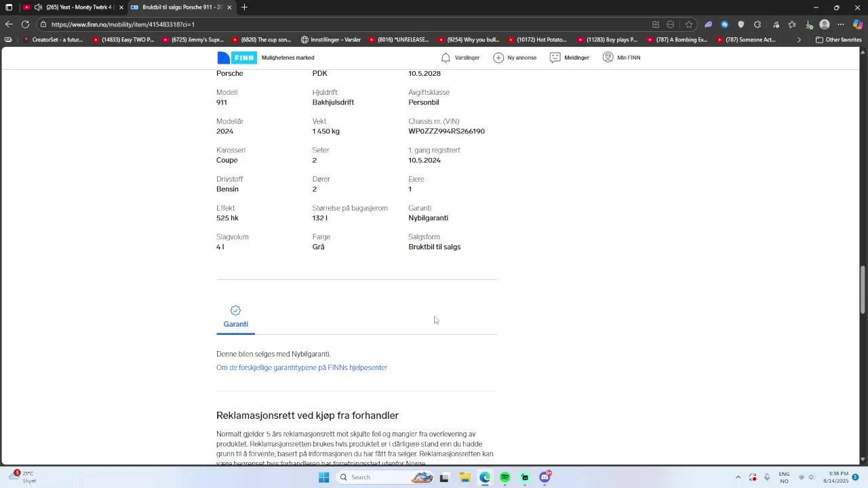Image resolution: width=868 pixels, height=488 pixels.
Task: Switch the ENG NO input language
Action: (784, 477)
